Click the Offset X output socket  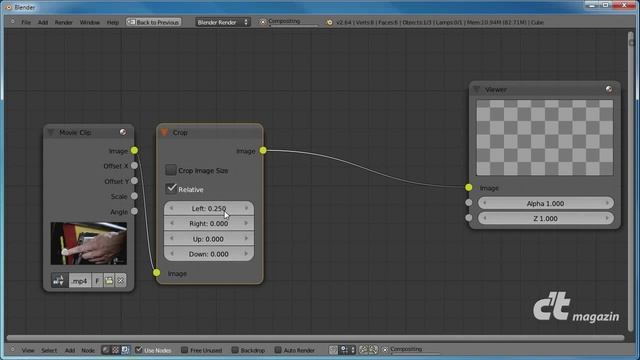click(134, 166)
